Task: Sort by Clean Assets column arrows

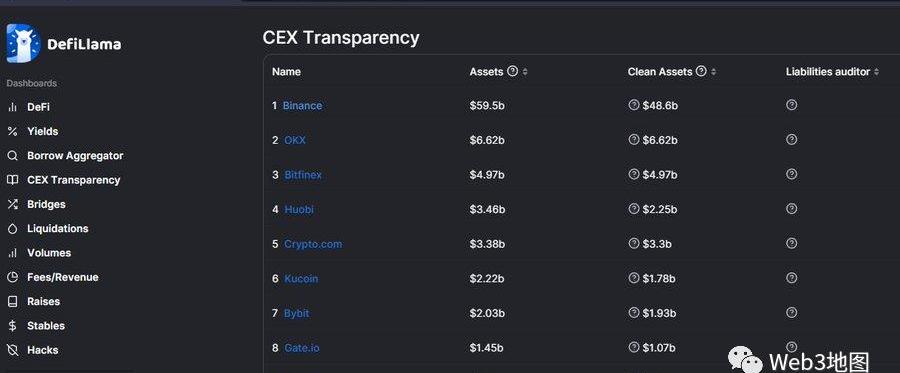Action: click(x=713, y=72)
